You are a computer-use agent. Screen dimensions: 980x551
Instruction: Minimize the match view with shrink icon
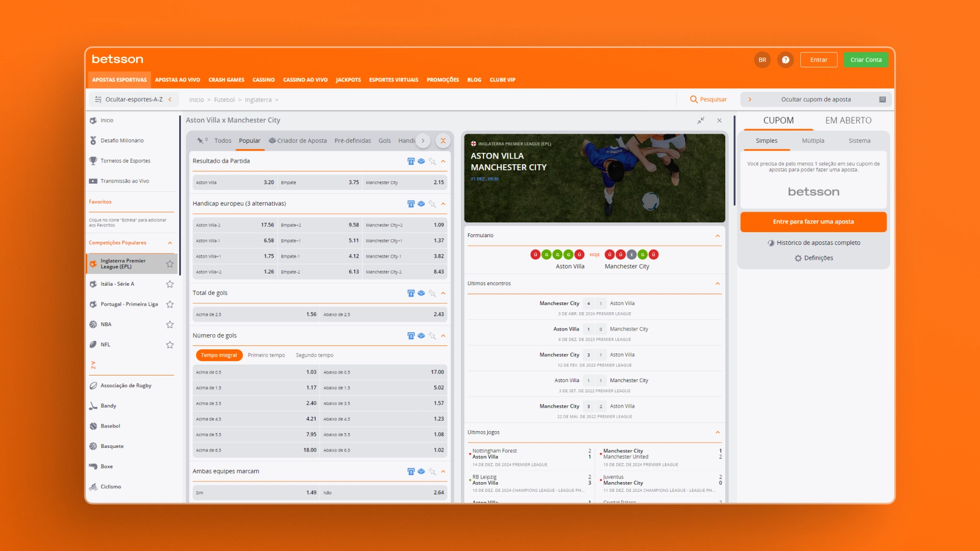[x=701, y=120]
